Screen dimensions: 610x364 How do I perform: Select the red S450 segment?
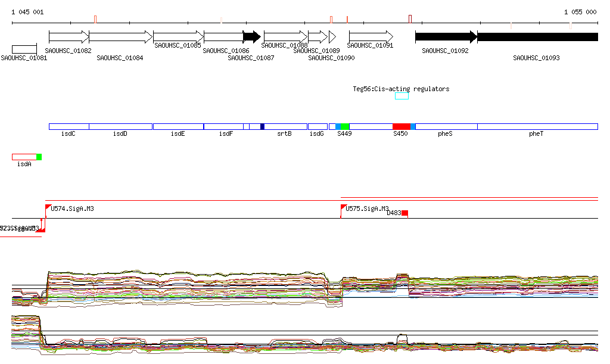pyautogui.click(x=402, y=126)
